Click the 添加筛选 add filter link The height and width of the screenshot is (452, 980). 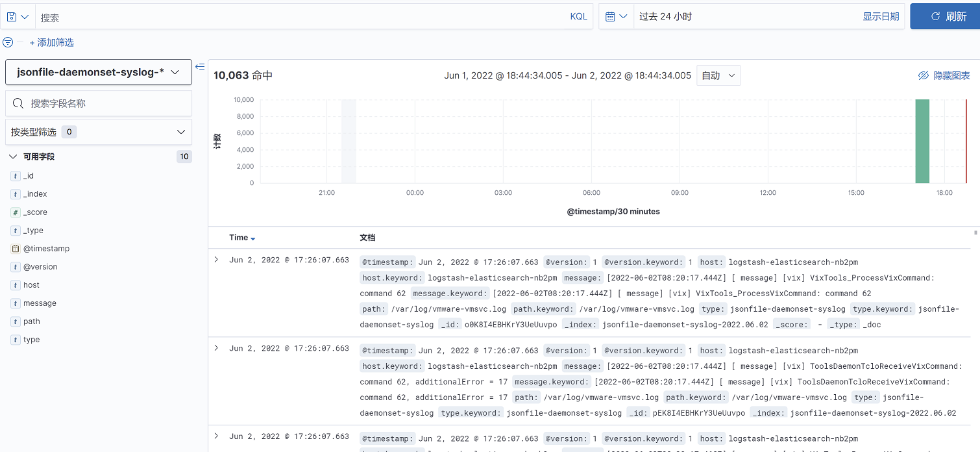[52, 42]
